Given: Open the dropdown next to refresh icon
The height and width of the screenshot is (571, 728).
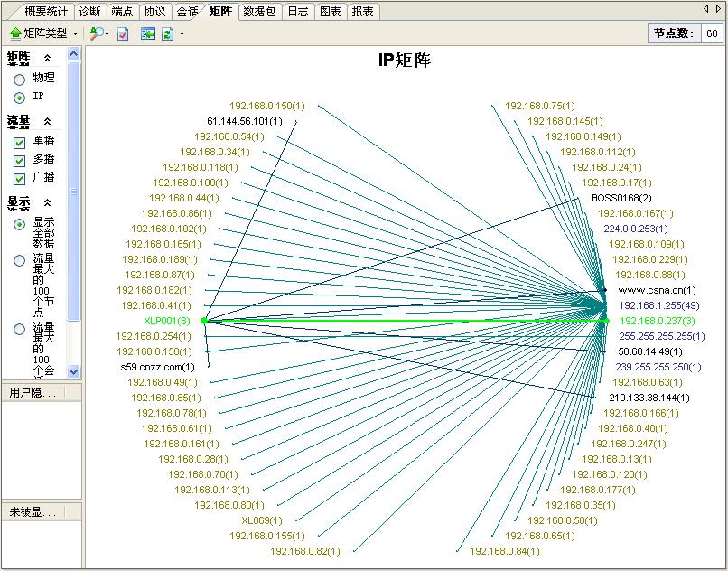Looking at the screenshot, I should pyautogui.click(x=182, y=33).
